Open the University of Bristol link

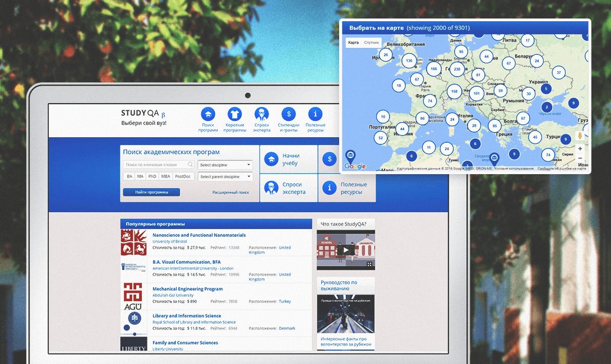point(169,241)
